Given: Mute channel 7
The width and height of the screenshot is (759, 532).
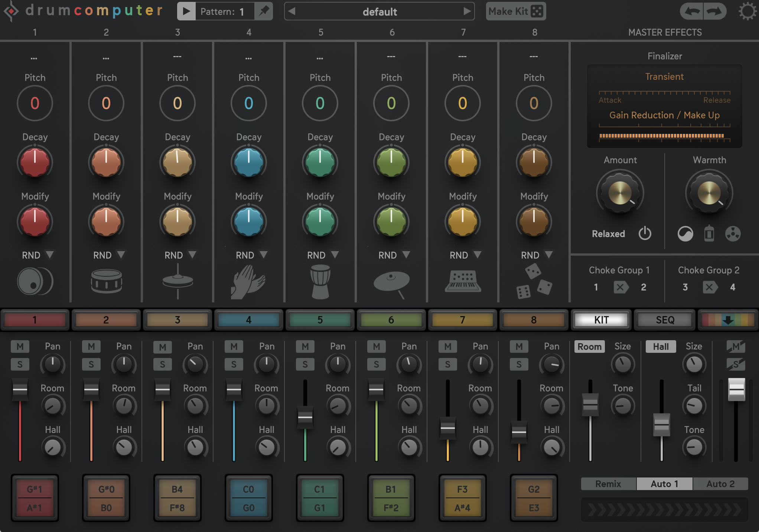Looking at the screenshot, I should [x=448, y=347].
